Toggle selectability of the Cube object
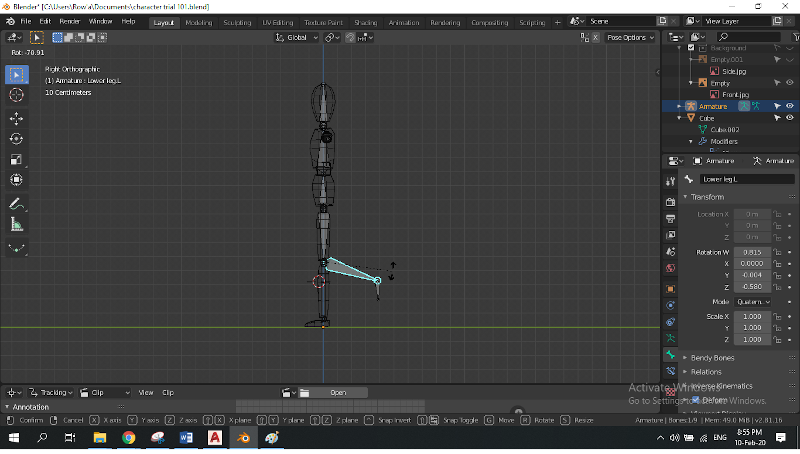Screen dimensions: 800x454 tap(777, 118)
